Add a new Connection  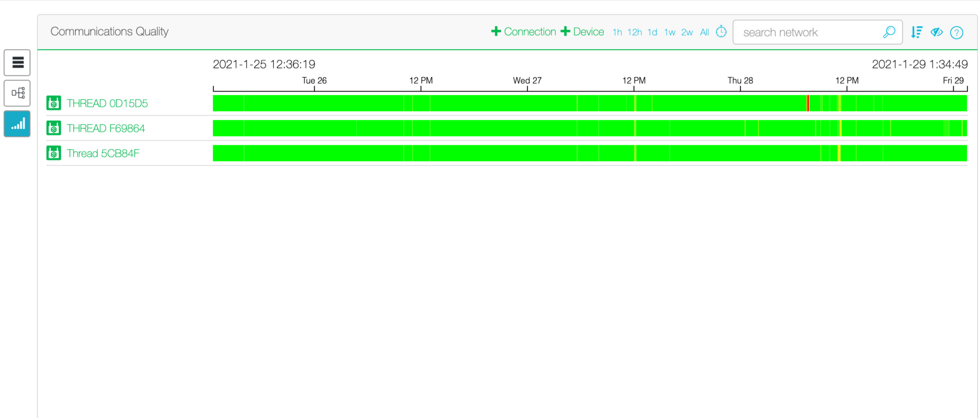coord(523,31)
